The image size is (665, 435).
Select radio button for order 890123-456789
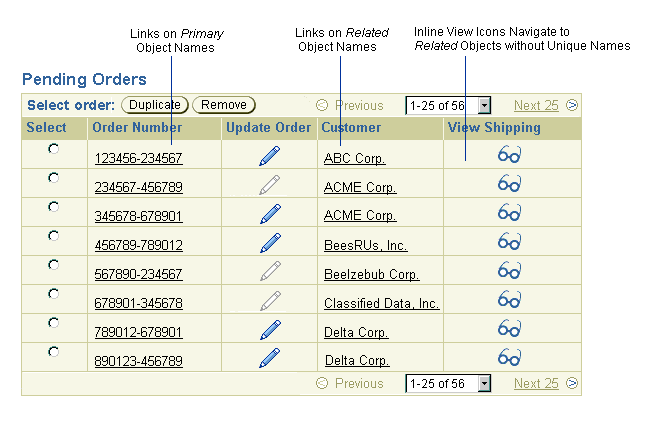click(53, 352)
